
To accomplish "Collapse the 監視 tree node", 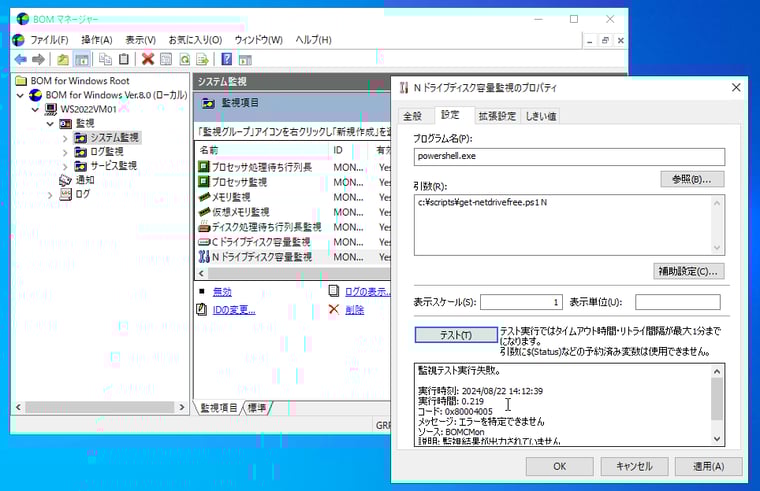I will pos(50,124).
